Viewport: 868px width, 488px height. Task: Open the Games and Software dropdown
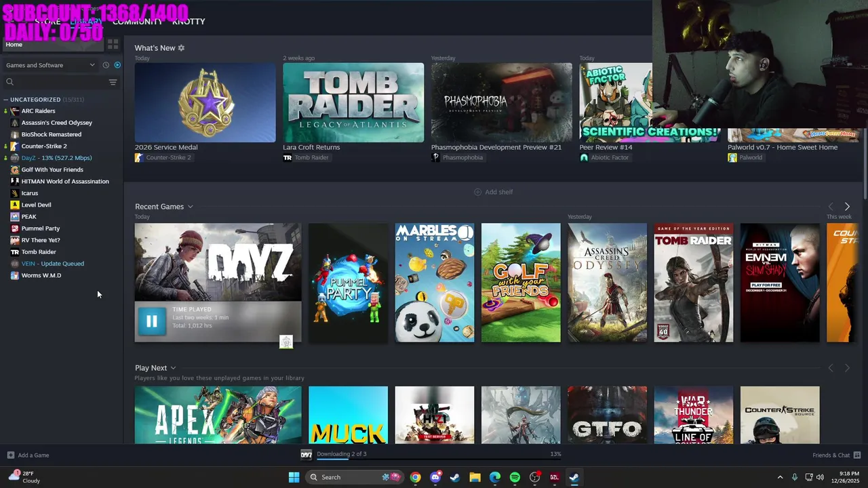[50, 65]
